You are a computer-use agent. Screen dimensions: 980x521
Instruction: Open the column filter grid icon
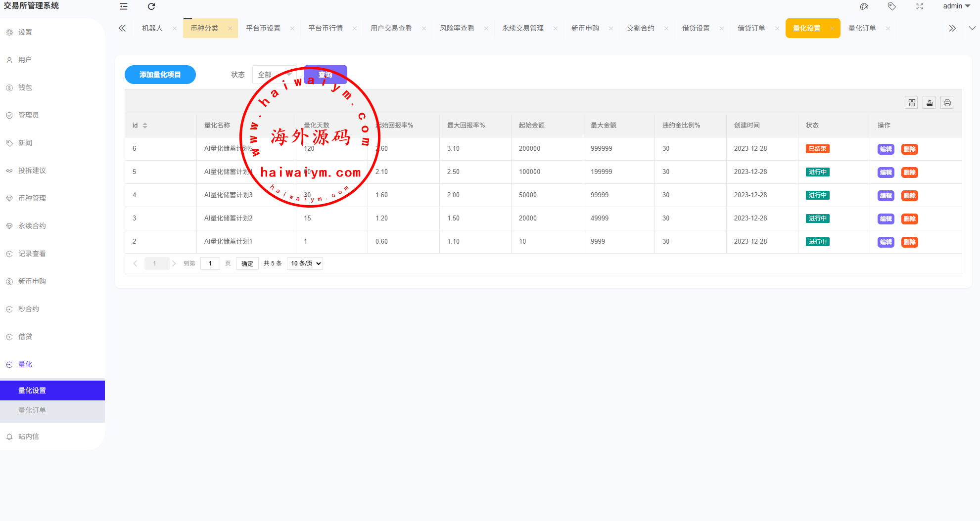pos(912,103)
